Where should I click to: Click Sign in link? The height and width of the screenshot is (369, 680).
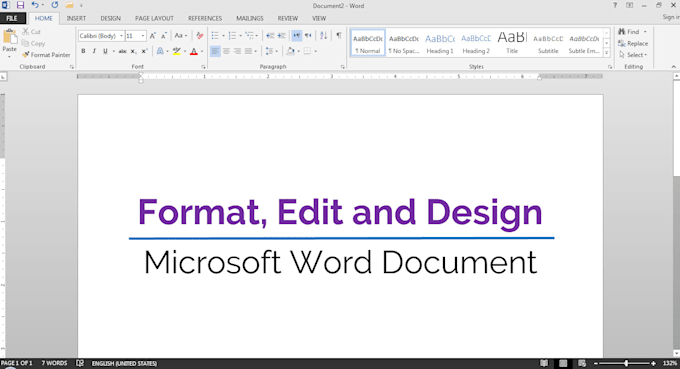[x=671, y=17]
